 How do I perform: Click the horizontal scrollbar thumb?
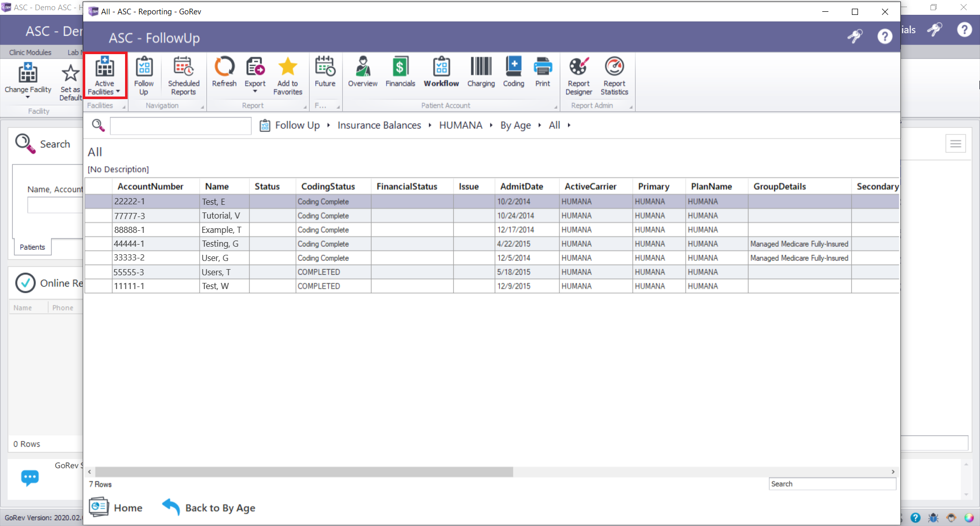click(x=304, y=472)
